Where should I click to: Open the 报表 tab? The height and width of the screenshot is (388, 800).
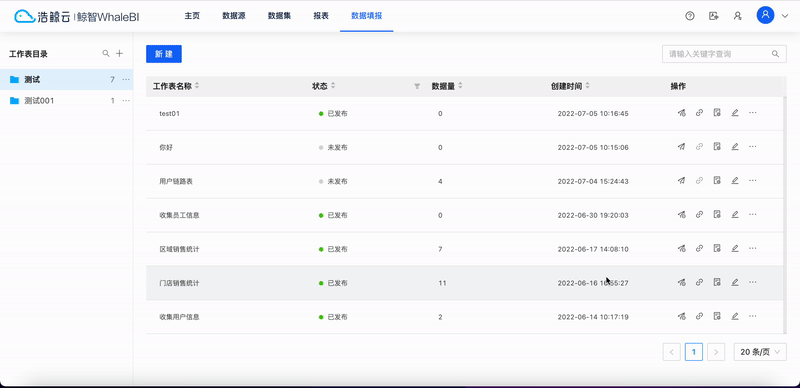[321, 16]
